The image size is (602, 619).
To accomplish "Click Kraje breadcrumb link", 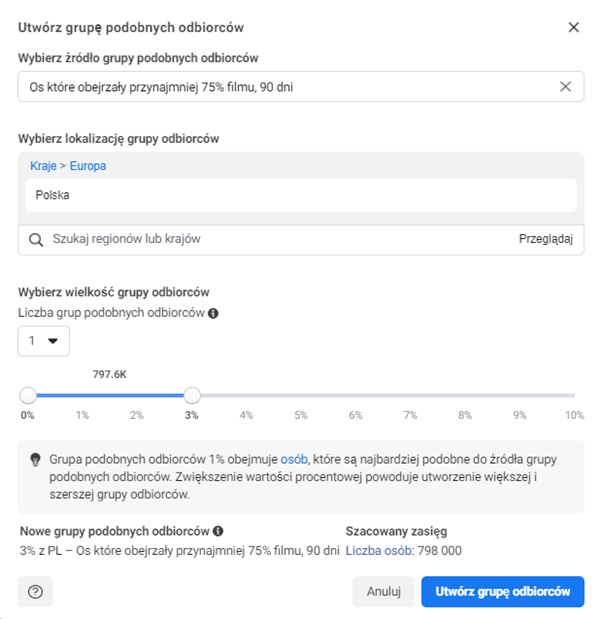I will (43, 166).
